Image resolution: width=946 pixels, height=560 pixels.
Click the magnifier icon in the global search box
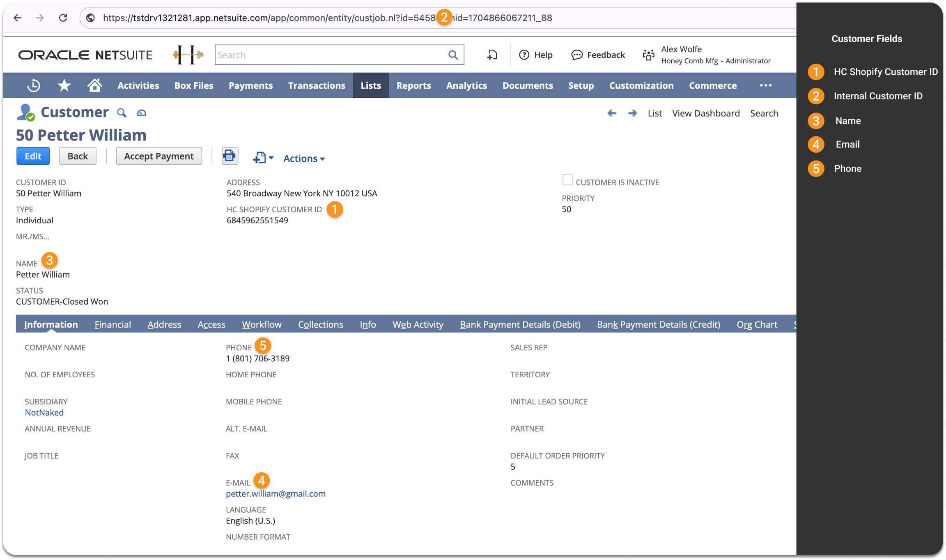click(x=453, y=55)
